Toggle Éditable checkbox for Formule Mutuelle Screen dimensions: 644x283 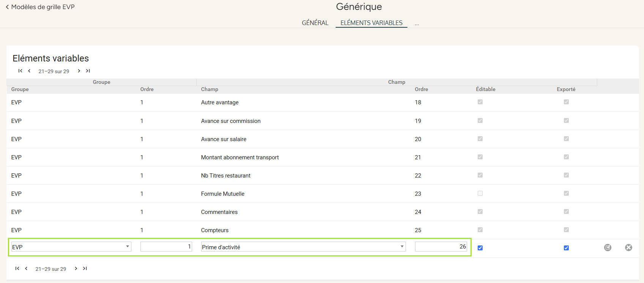(x=480, y=193)
